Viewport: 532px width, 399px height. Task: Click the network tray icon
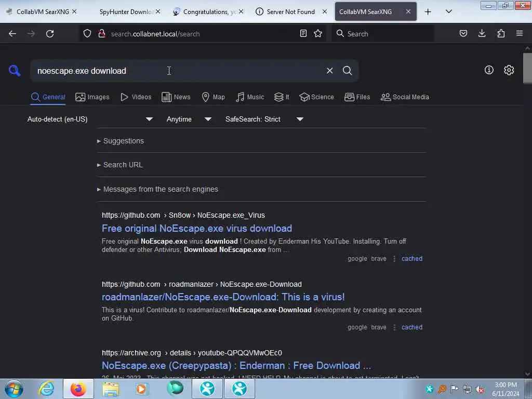coord(467,389)
